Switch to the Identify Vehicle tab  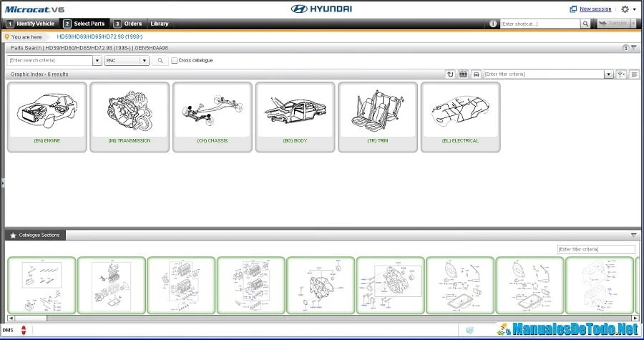point(30,24)
